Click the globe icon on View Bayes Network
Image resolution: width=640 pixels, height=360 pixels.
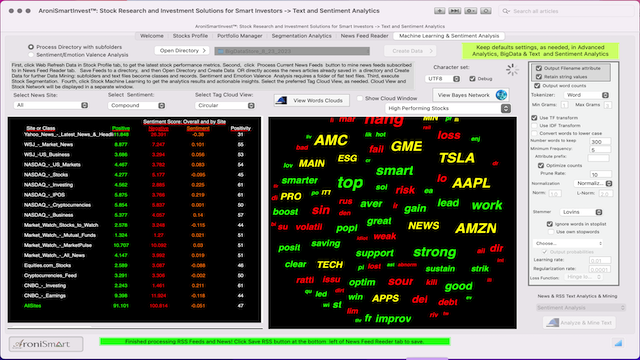tap(501, 95)
